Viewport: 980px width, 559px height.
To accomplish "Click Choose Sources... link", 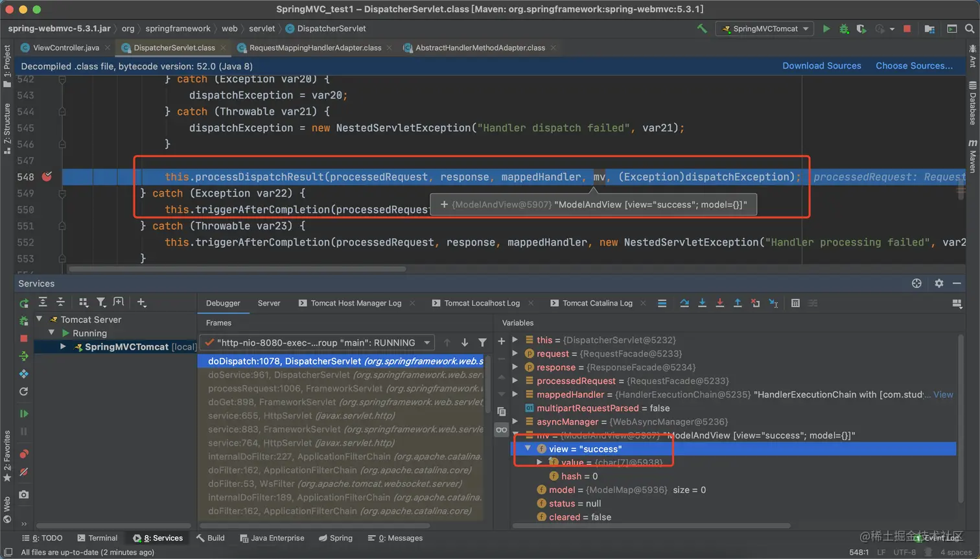I will pos(915,65).
